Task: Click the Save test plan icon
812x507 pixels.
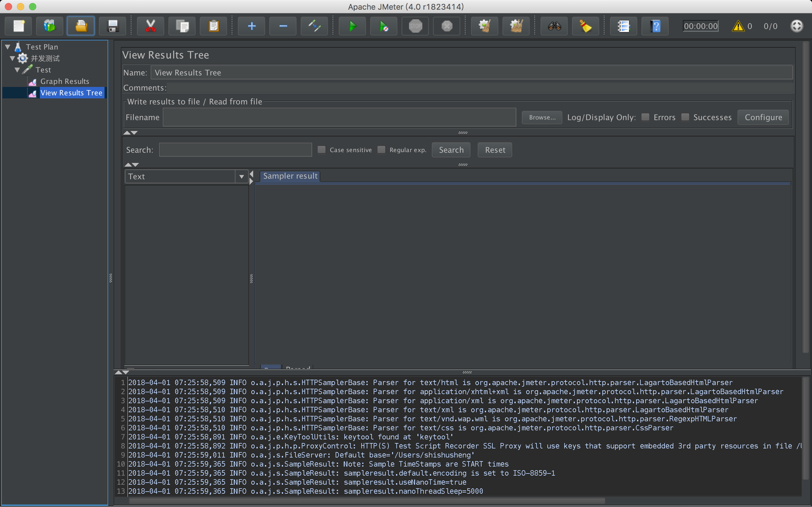Action: 113,26
